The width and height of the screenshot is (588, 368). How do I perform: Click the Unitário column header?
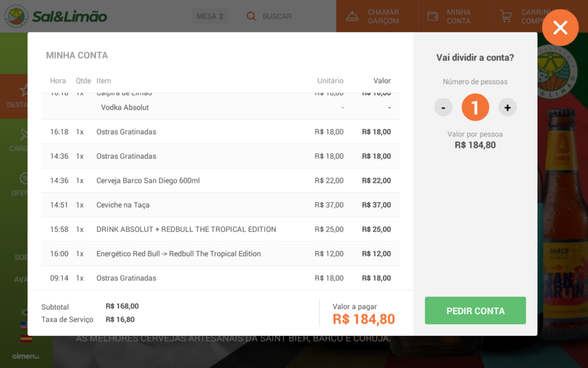point(330,80)
